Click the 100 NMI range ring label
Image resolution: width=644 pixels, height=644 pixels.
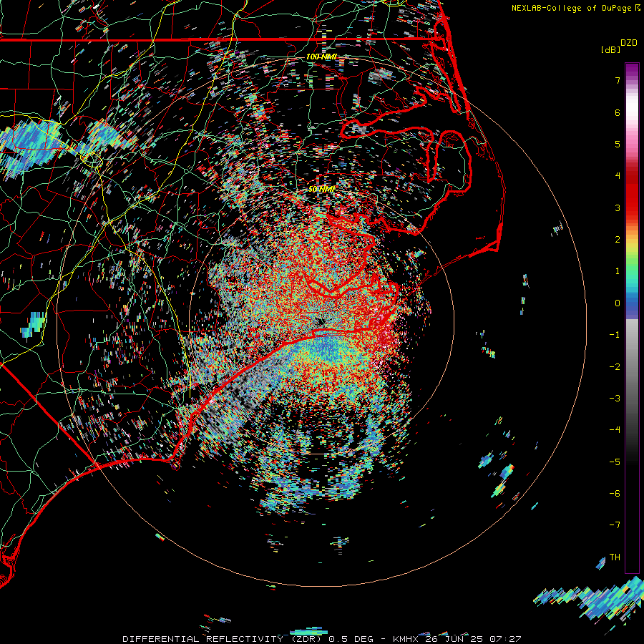[321, 57]
